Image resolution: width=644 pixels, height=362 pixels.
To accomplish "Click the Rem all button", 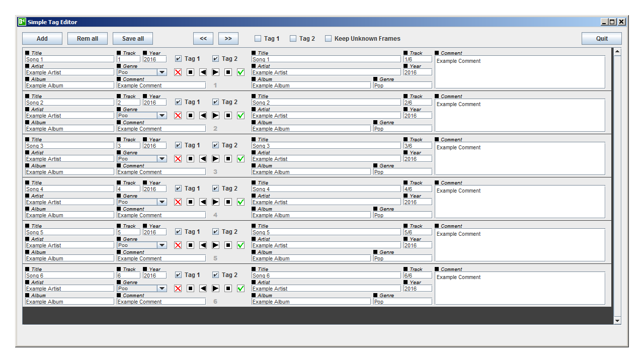I will click(88, 39).
